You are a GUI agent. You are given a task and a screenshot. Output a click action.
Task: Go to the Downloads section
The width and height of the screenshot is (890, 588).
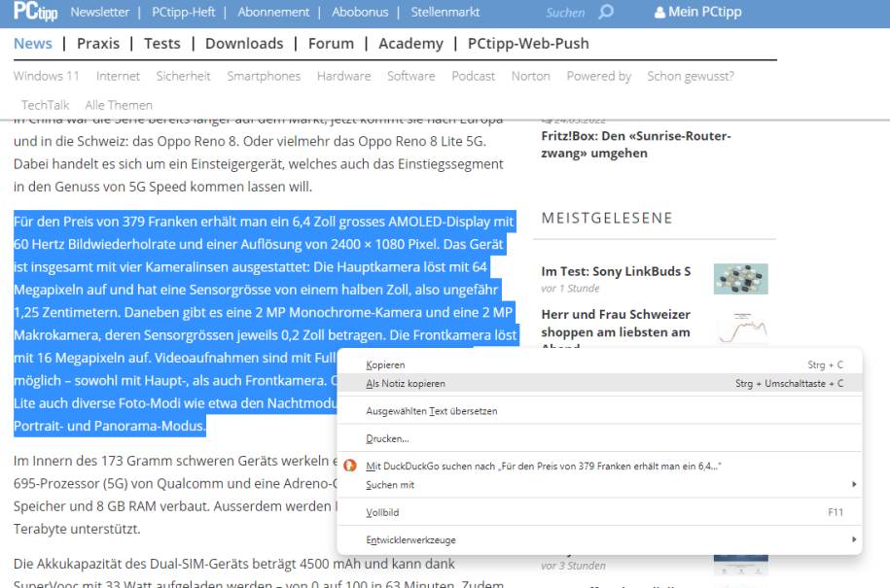coord(244,44)
